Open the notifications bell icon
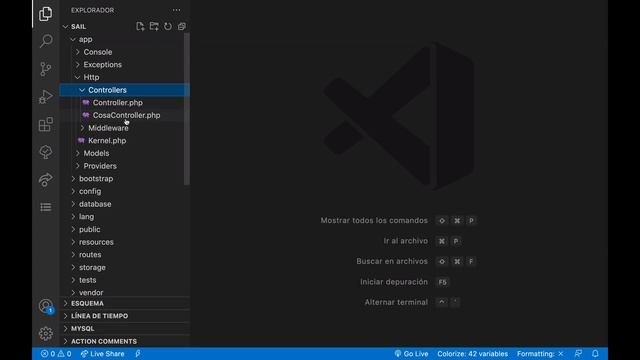Screen dimensions: 640x360 [x=595, y=354]
